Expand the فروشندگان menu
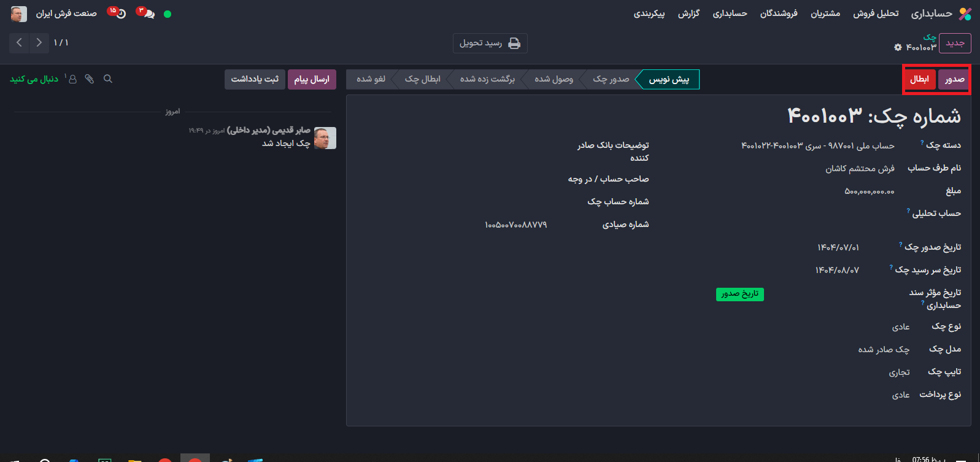The image size is (980, 462). (x=779, y=13)
